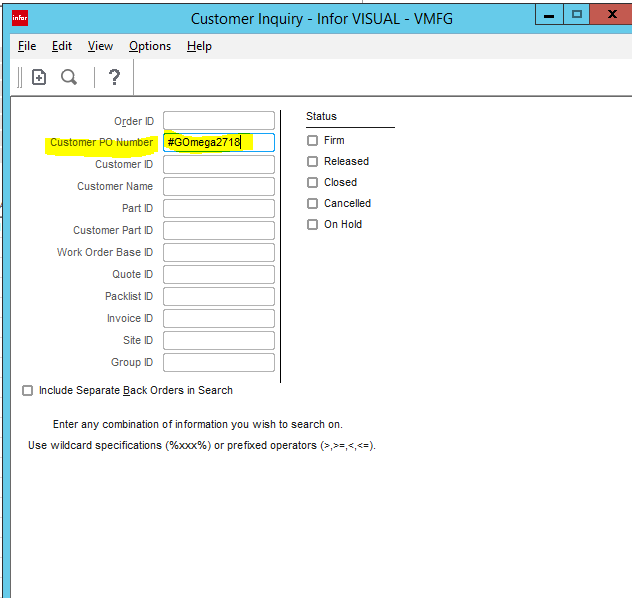Open the View menu
Image resolution: width=632 pixels, height=598 pixels.
click(x=100, y=46)
